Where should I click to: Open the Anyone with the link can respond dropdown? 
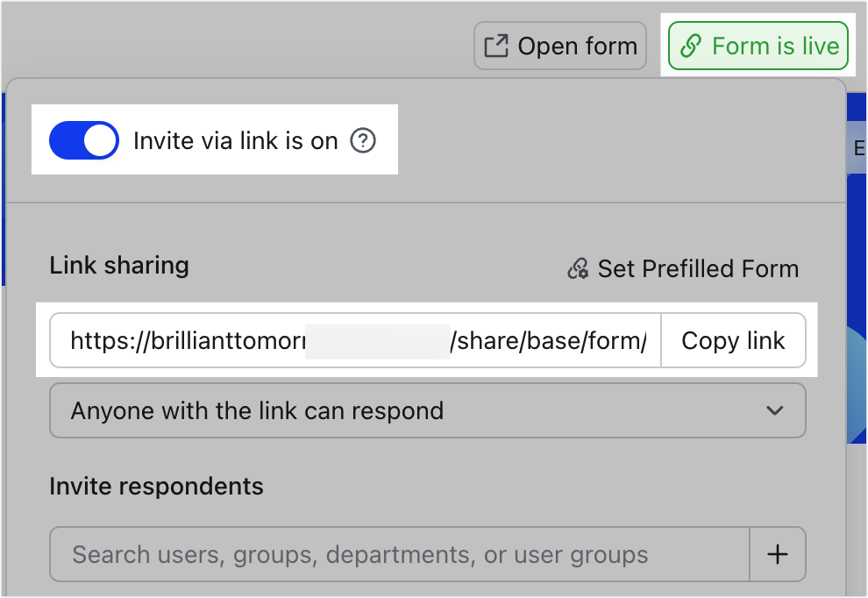coord(427,409)
